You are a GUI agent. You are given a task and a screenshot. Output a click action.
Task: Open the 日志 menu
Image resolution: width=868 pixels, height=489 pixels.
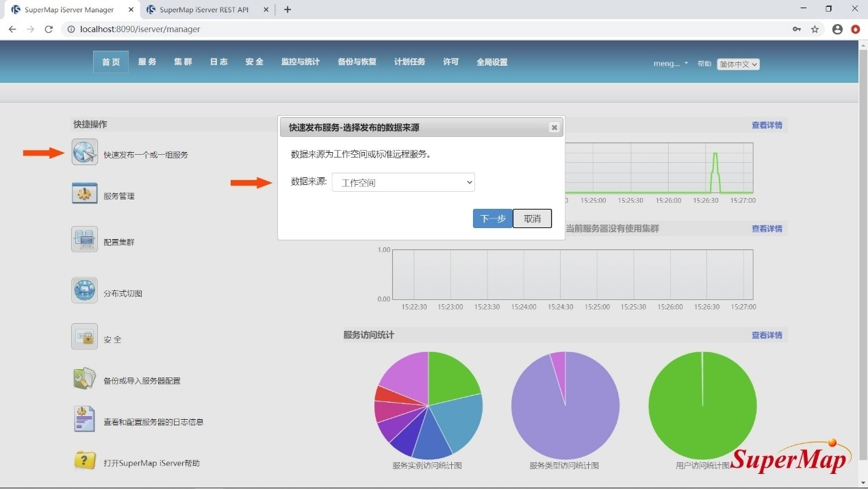coord(218,62)
